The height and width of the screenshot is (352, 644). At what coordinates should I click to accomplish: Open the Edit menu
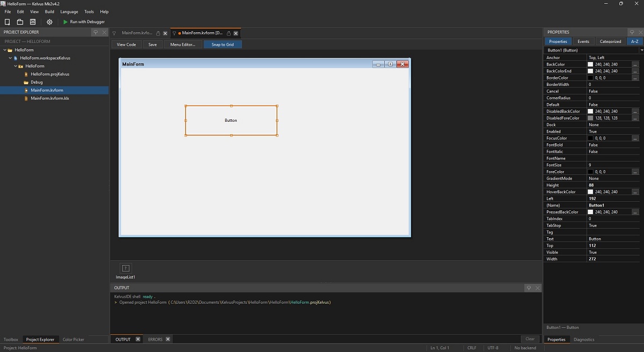coord(20,11)
